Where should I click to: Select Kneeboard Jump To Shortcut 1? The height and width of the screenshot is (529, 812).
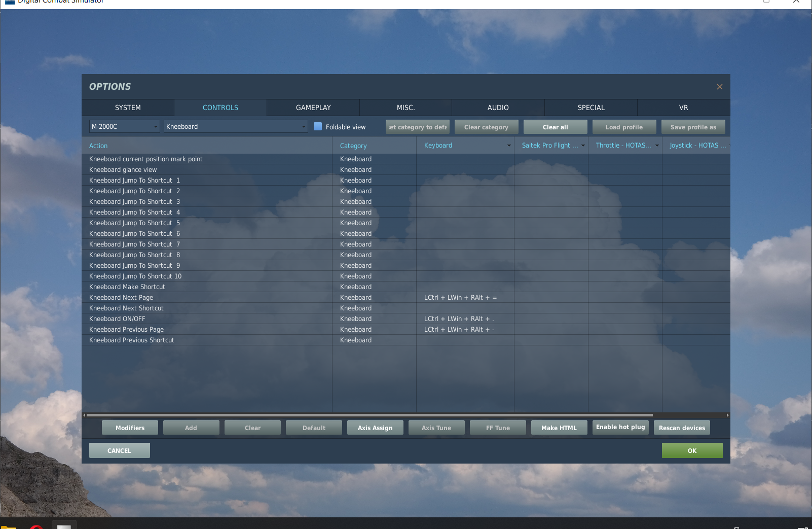(406, 181)
